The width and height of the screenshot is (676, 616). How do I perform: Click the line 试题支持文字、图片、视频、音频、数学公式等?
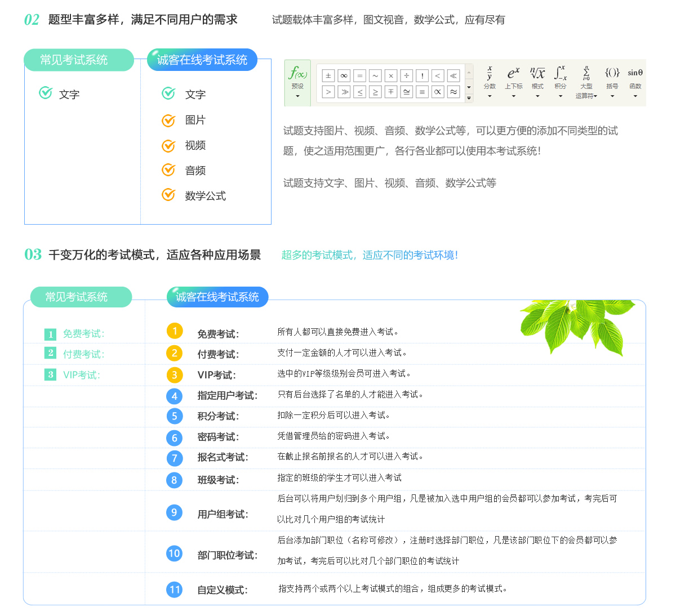pos(390,183)
